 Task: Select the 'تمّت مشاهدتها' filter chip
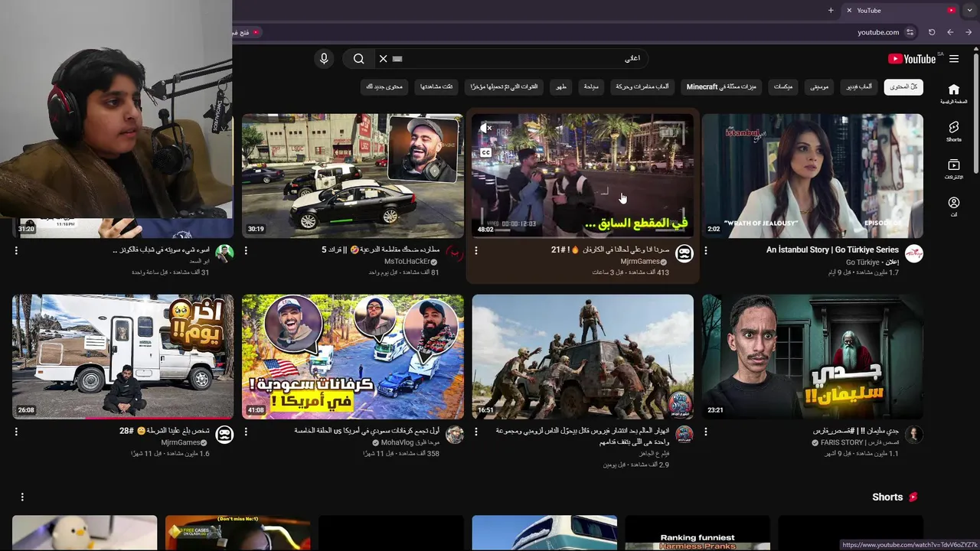436,86
